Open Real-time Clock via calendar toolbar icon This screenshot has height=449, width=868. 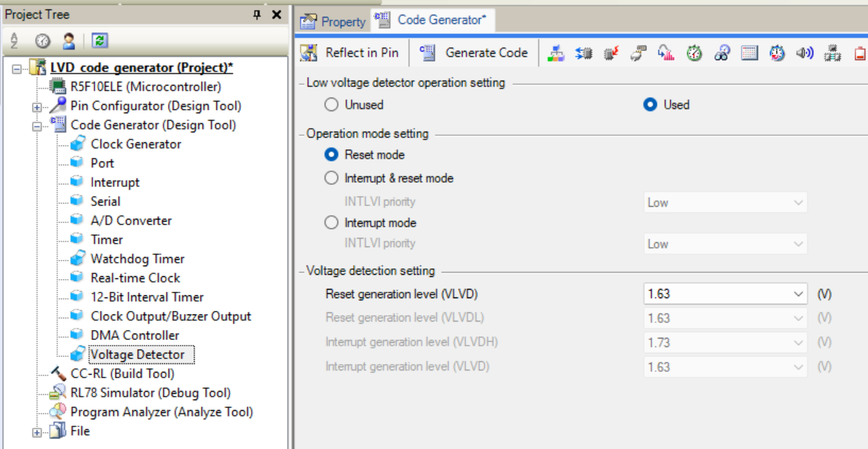(x=750, y=53)
